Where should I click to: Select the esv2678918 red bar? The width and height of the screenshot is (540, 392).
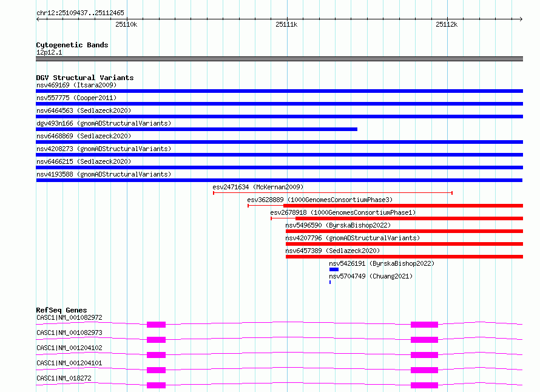(409, 218)
